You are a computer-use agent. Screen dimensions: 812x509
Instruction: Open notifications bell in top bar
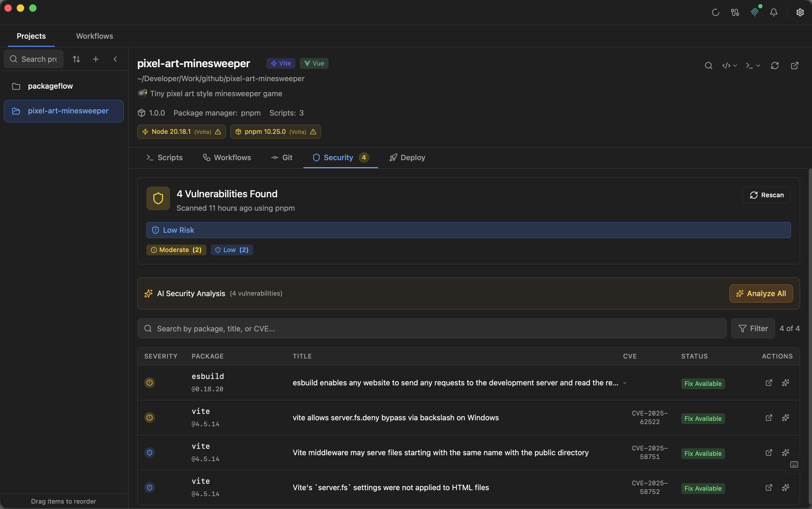click(774, 12)
